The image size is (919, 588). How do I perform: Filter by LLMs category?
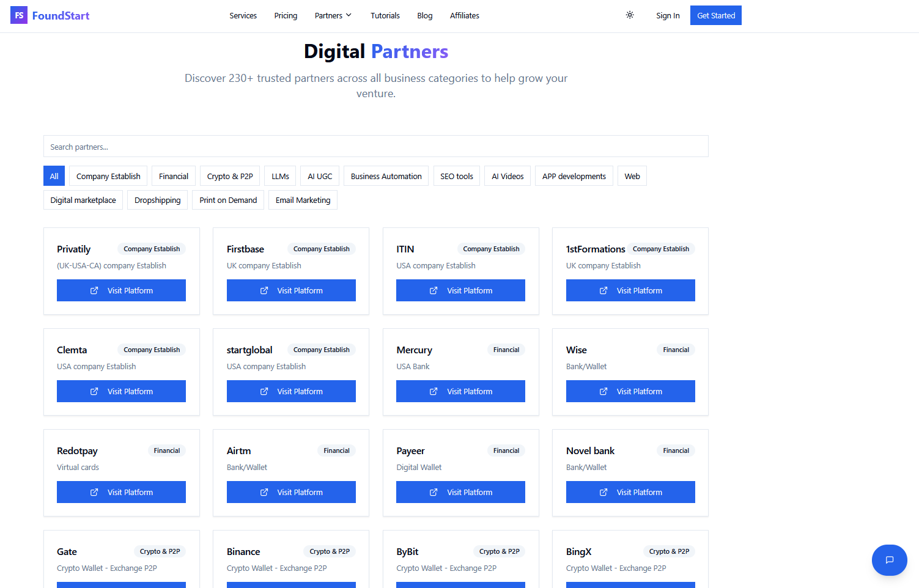coord(281,176)
